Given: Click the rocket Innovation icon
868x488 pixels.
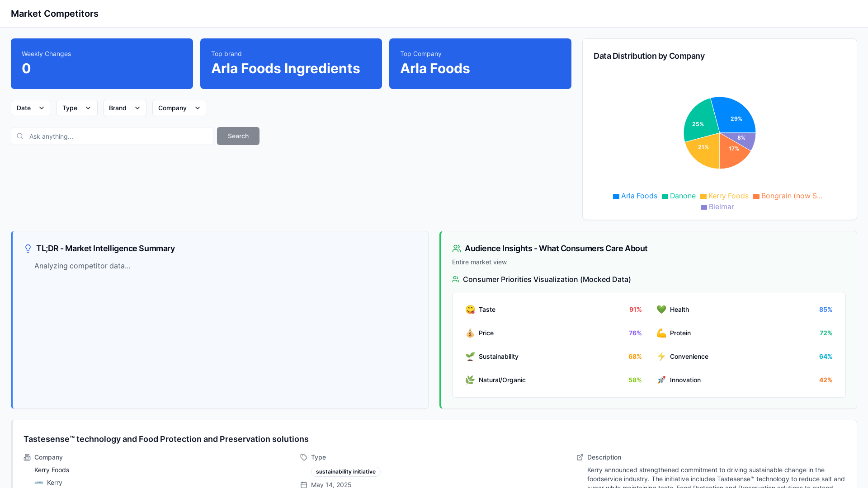Looking at the screenshot, I should pos(661,380).
